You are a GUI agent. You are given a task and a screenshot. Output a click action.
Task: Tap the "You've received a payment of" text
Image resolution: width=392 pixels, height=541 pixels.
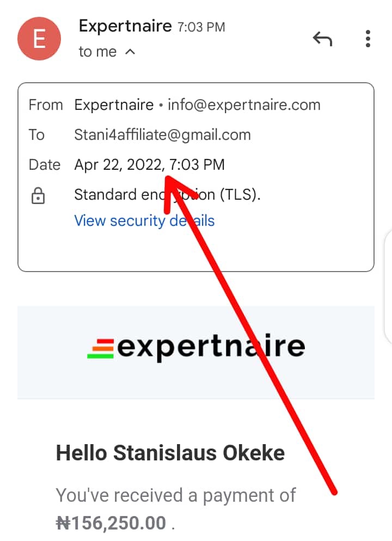(x=175, y=495)
